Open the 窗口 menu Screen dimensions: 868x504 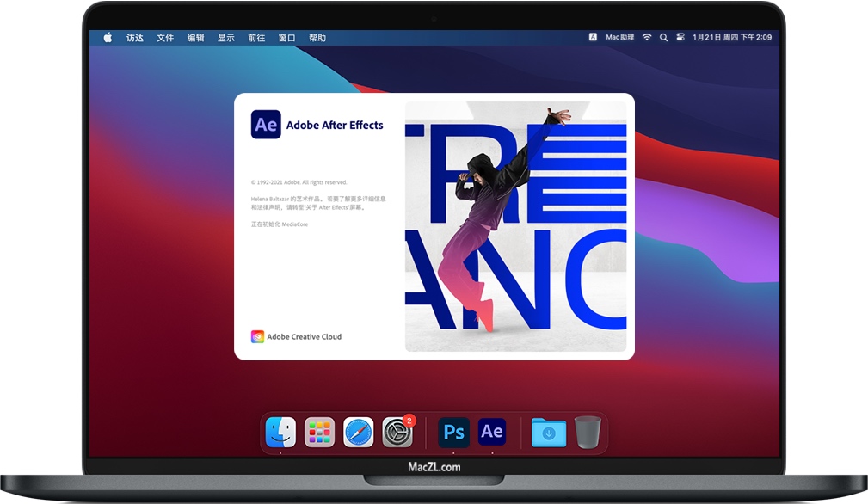(x=286, y=37)
